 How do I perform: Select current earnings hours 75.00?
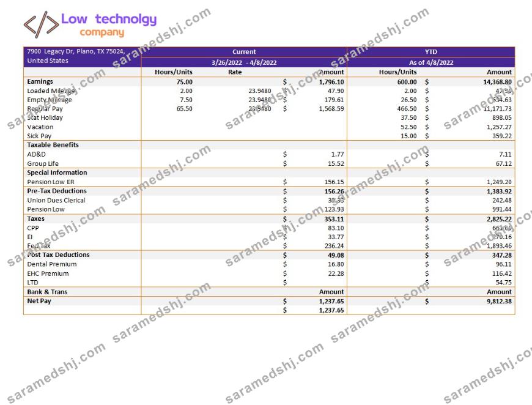point(184,82)
